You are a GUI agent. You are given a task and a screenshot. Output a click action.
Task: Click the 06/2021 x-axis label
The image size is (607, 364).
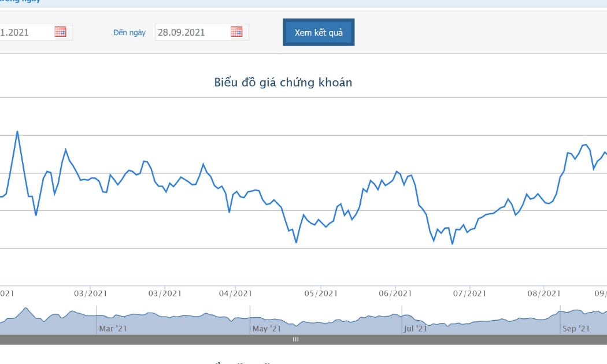point(395,294)
